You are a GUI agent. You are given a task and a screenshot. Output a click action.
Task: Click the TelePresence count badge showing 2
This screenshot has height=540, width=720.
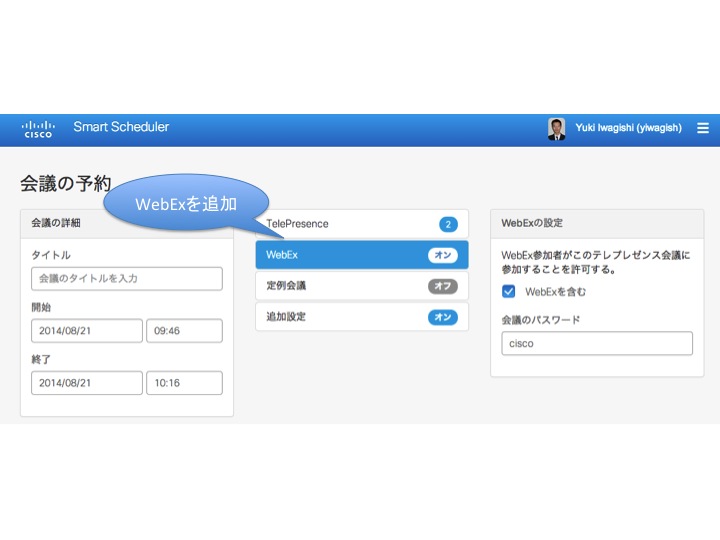point(448,224)
